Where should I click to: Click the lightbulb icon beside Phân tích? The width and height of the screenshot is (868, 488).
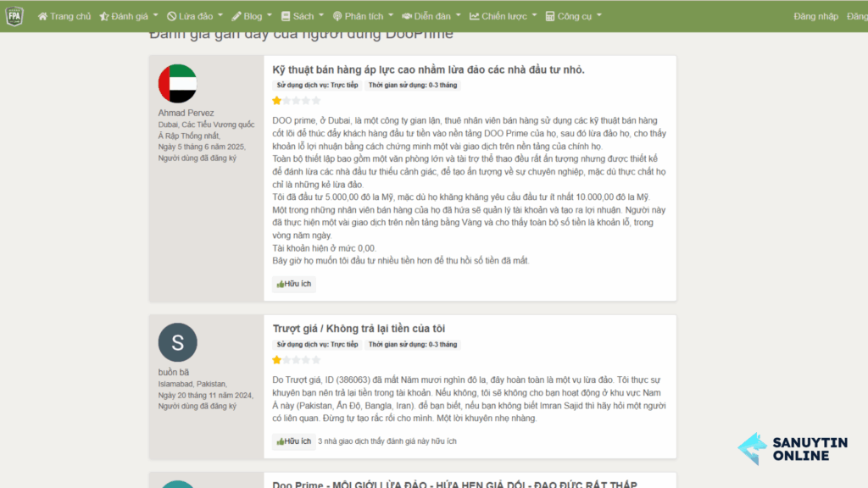point(337,17)
